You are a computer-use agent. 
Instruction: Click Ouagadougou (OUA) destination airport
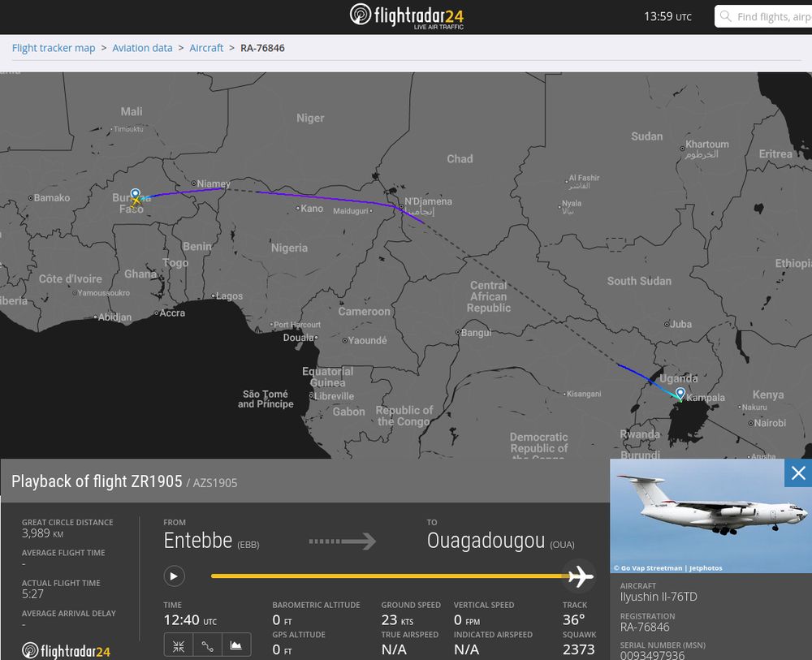point(501,541)
